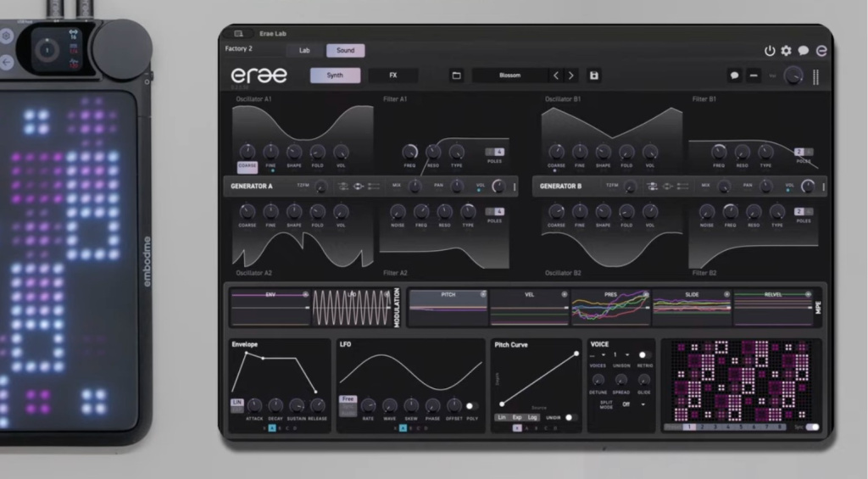Select middle routing icon in Generator B bar
Viewport: 868px width, 479px height.
(x=668, y=187)
